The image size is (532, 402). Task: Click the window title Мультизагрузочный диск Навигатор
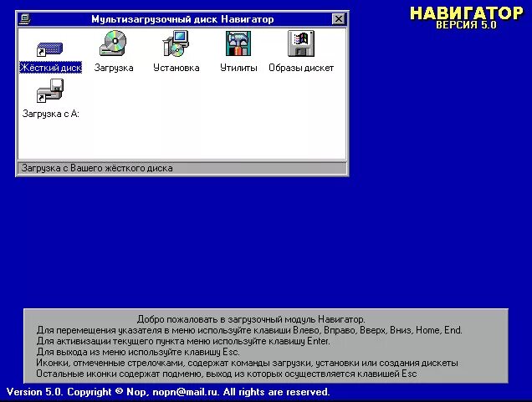[x=182, y=19]
